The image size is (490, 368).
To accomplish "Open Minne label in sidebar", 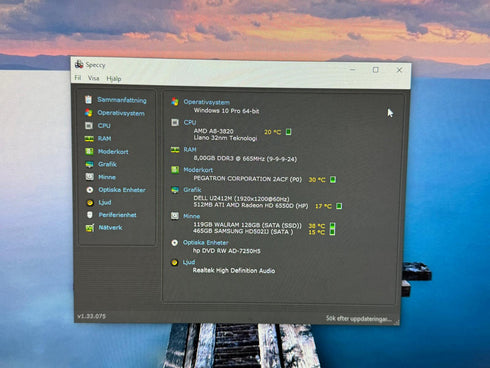I will pyautogui.click(x=107, y=177).
